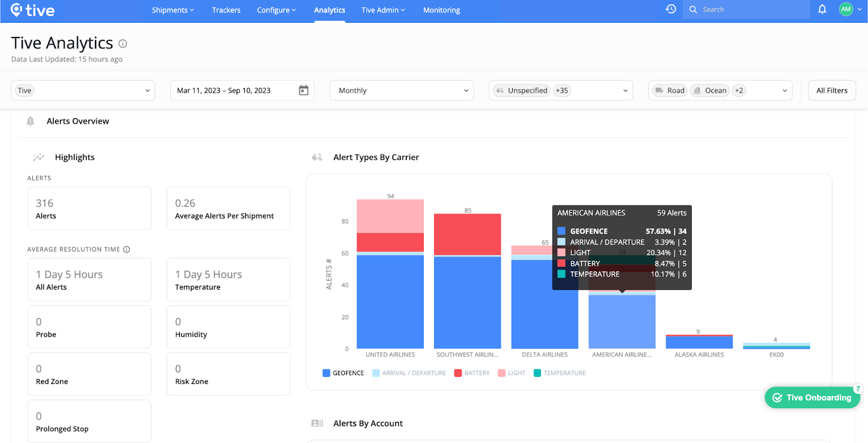Screen dimensions: 868x443
Task: Go to Monitoring
Action: (442, 10)
